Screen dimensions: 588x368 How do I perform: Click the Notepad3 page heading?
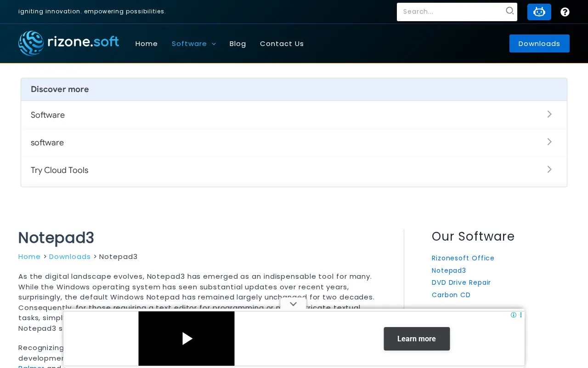click(x=56, y=238)
